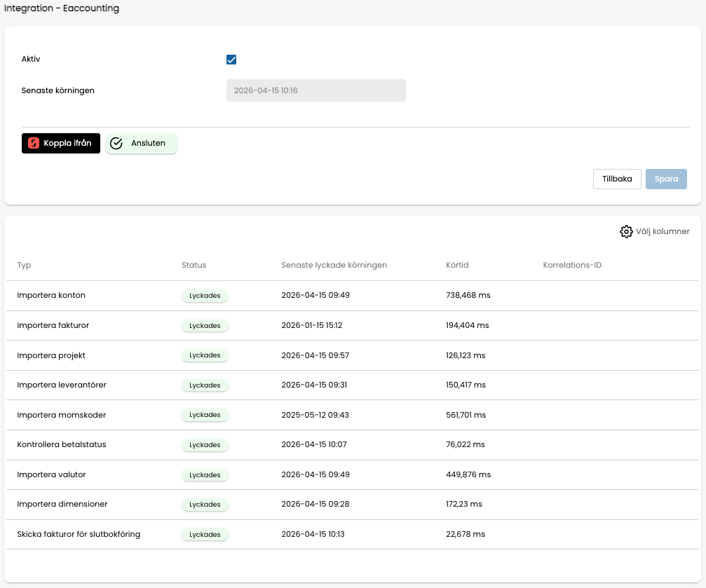Click the date 2026-04-15 10:13
Image resolution: width=706 pixels, height=588 pixels.
tap(313, 535)
